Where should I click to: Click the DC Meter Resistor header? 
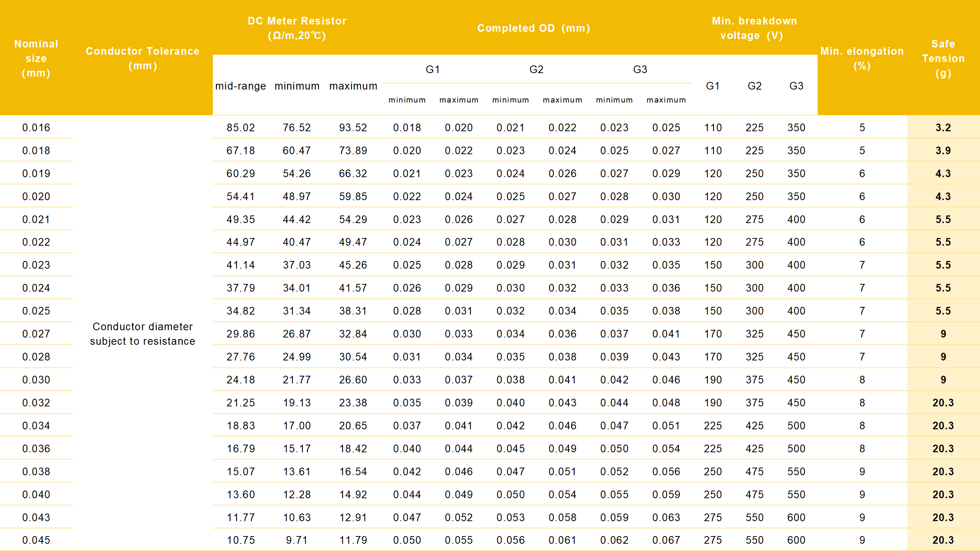(x=297, y=28)
